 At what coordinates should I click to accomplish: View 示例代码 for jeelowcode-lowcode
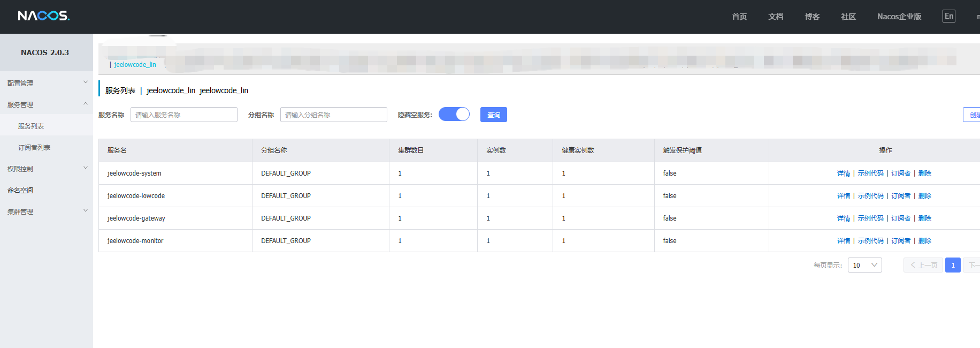click(870, 196)
